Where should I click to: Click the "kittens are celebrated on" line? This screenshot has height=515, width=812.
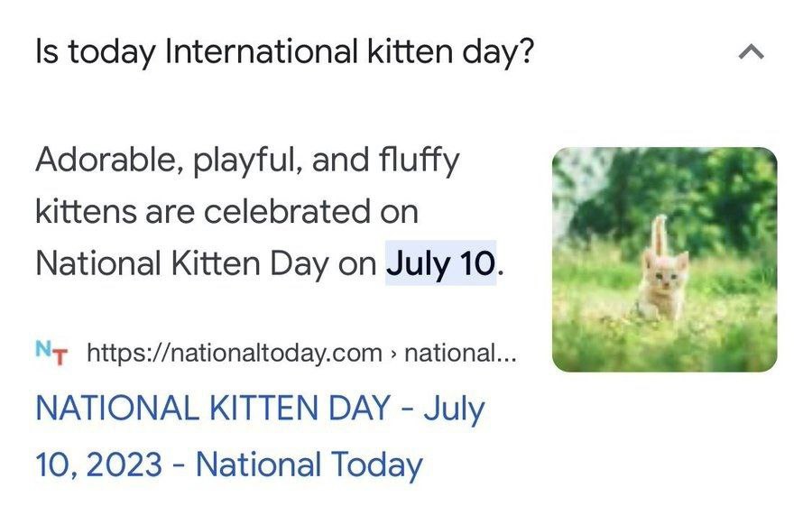pyautogui.click(x=226, y=212)
